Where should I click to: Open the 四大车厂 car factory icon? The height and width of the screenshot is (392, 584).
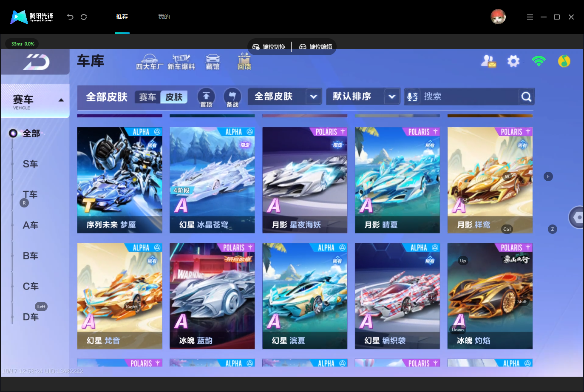[x=149, y=62]
